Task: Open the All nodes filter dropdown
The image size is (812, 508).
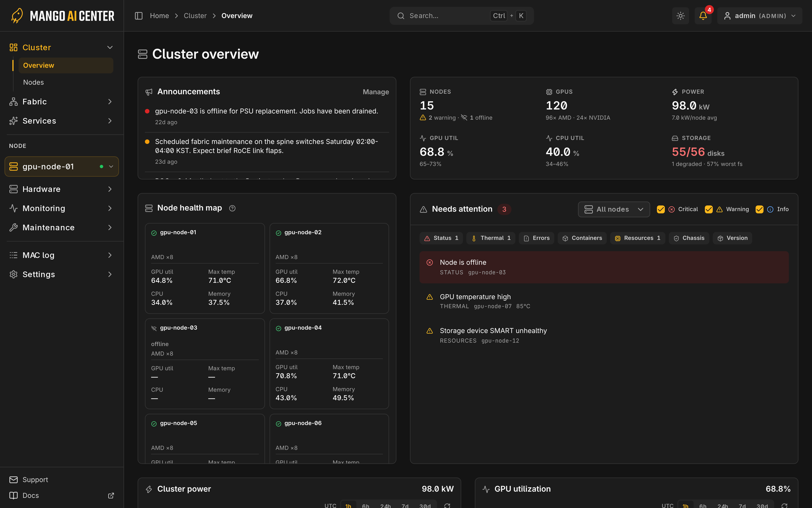Action: coord(614,209)
